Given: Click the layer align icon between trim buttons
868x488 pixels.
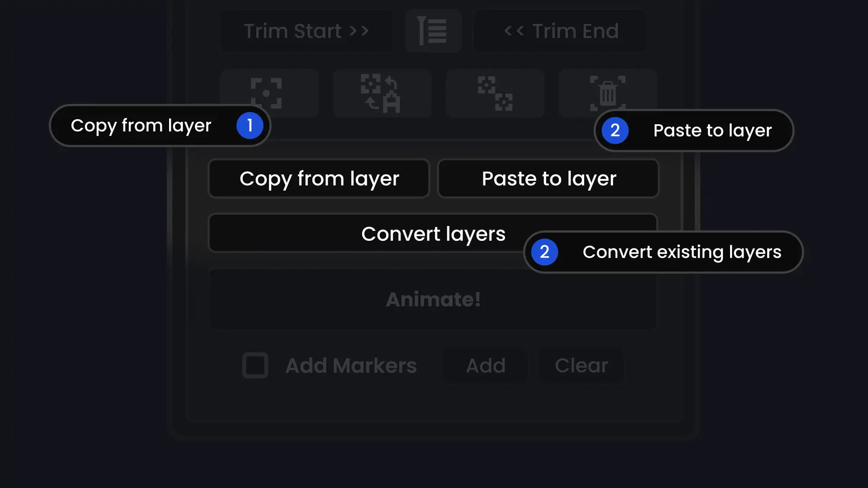Looking at the screenshot, I should [x=433, y=31].
